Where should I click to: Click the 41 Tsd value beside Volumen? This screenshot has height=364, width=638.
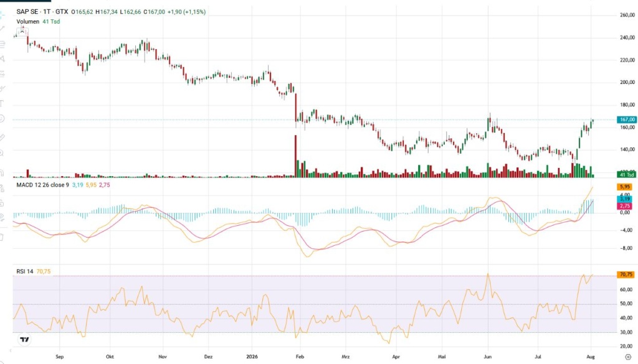pyautogui.click(x=51, y=22)
